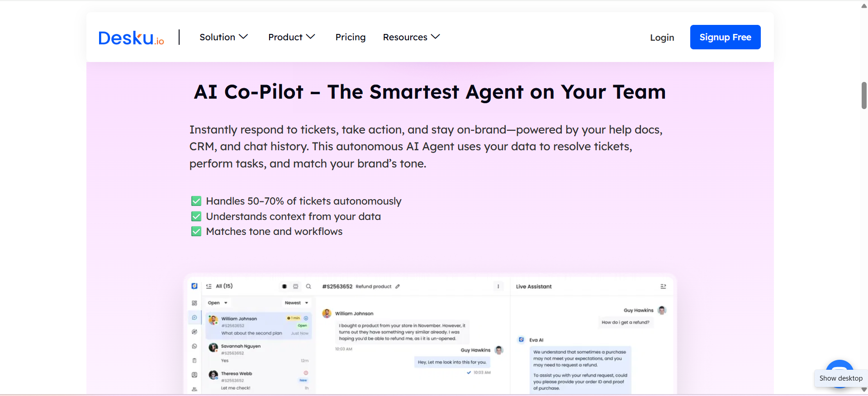Click the 'Refund product' ticket title
Screen dimensions: 868x396
pos(374,286)
